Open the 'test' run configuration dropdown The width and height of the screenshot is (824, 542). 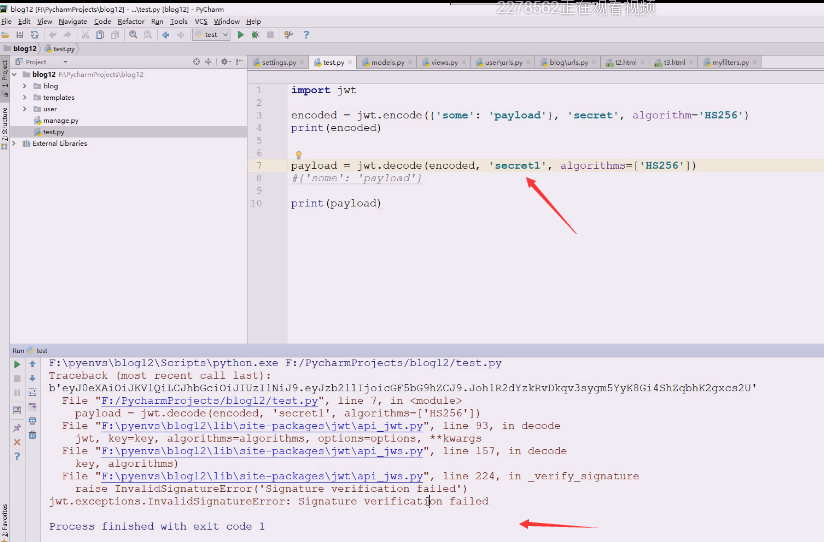tap(212, 35)
